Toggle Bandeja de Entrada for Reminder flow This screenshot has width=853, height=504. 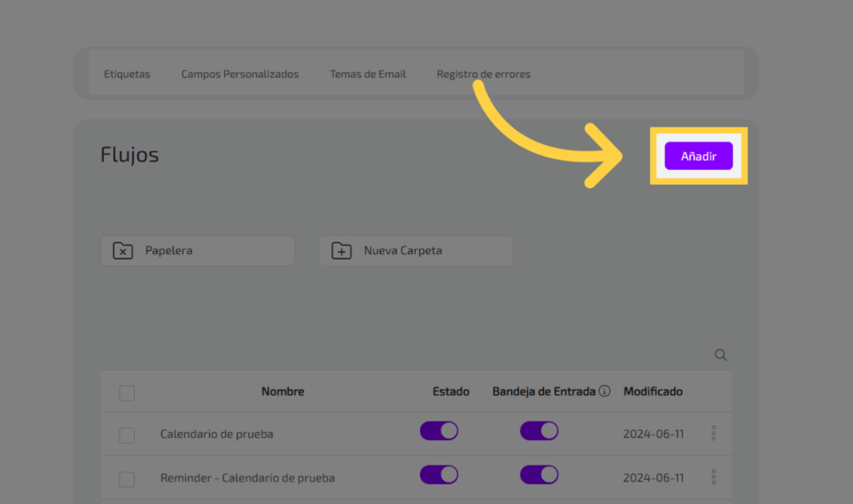click(539, 474)
